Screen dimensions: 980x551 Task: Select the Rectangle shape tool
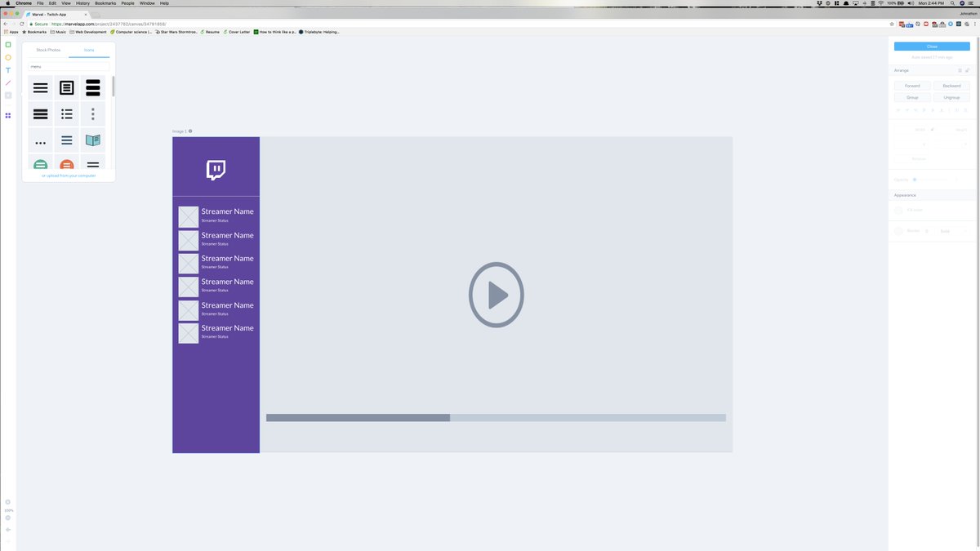[8, 45]
